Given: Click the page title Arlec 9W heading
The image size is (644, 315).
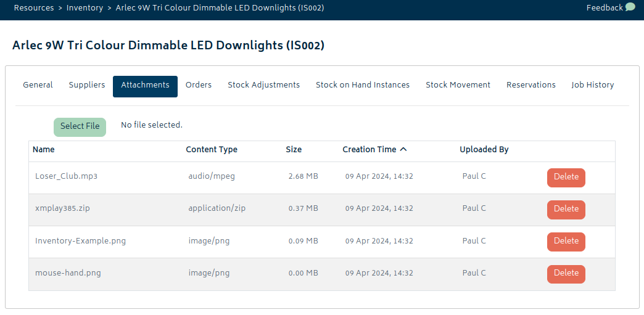Looking at the screenshot, I should [x=168, y=45].
